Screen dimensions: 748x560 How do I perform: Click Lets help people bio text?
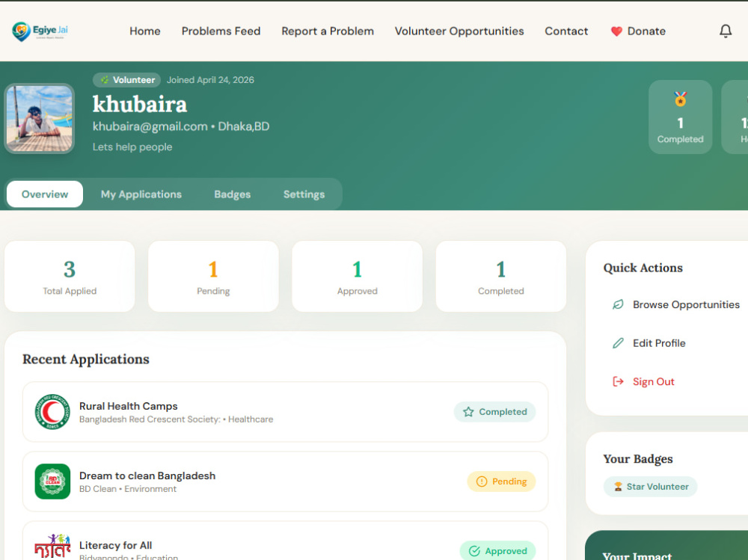132,147
